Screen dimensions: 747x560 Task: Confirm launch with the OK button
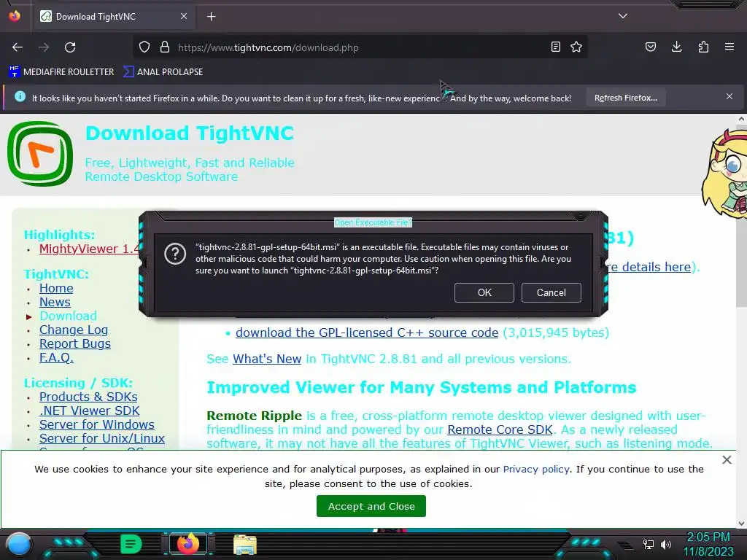484,292
